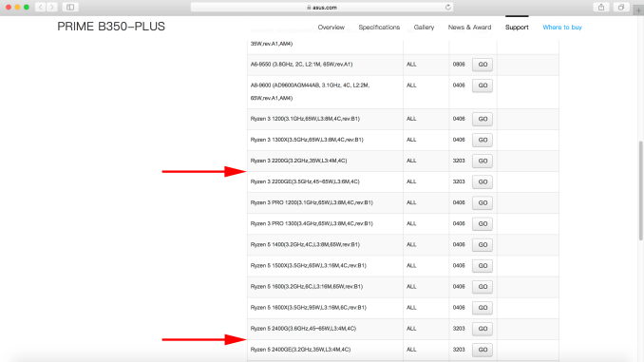Click GO for Ryzen 5 1600X

(x=483, y=308)
